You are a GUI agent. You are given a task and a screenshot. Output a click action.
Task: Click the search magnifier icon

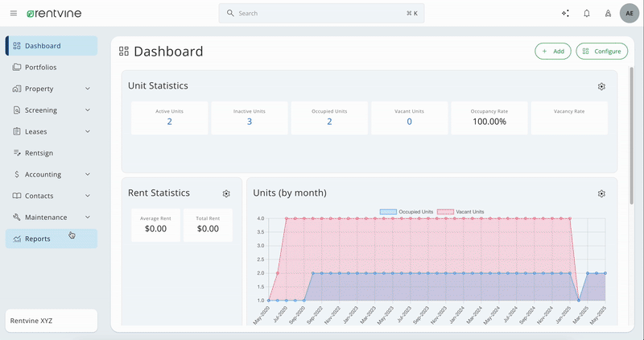[x=230, y=13]
